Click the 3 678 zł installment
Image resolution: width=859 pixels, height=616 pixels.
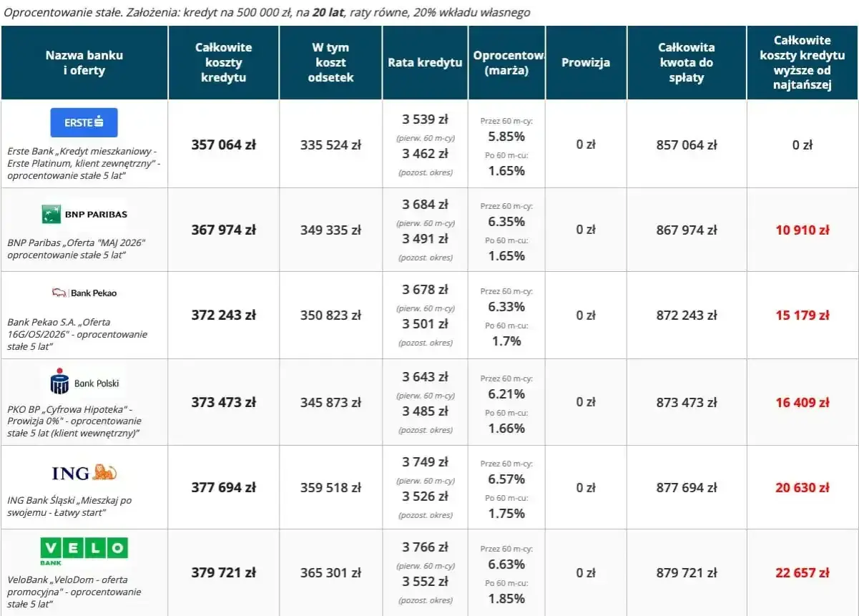pyautogui.click(x=426, y=289)
